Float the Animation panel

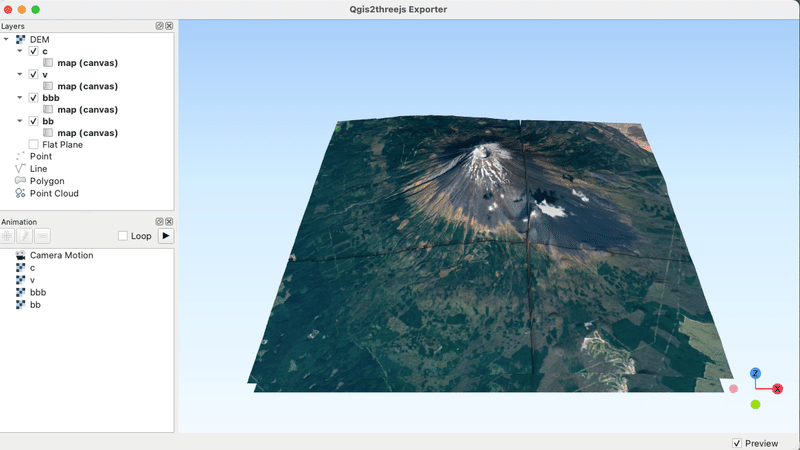click(159, 221)
